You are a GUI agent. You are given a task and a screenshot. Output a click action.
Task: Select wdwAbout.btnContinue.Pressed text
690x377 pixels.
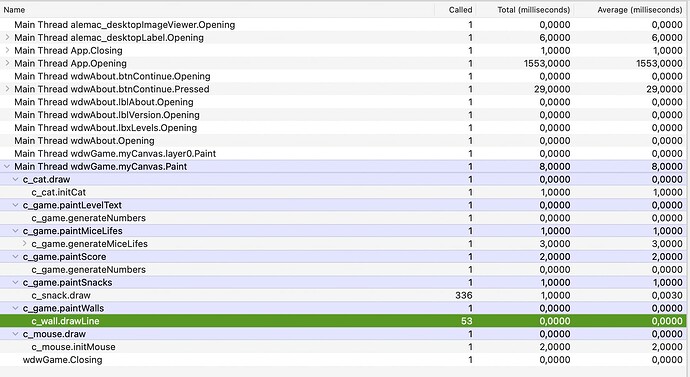click(x=112, y=89)
